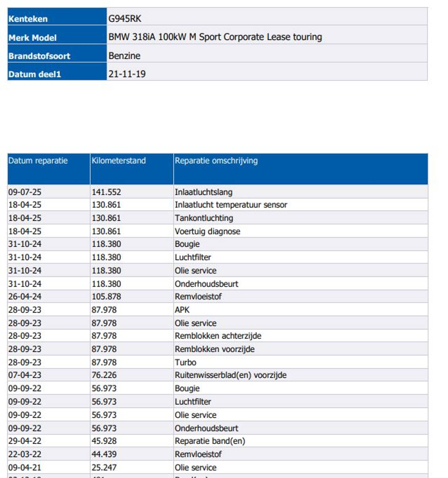448x478 pixels.
Task: Click the Brandstofsoort value Benzine
Action: click(x=124, y=56)
